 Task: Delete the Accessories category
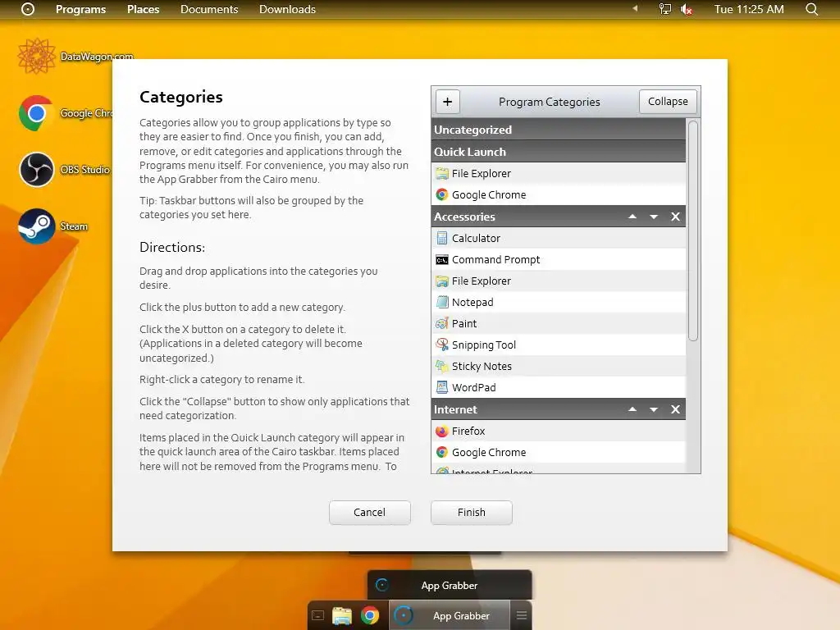(675, 217)
